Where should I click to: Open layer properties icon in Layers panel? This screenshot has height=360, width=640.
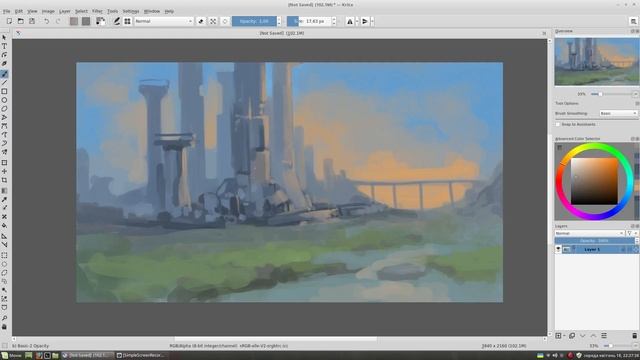pos(604,336)
